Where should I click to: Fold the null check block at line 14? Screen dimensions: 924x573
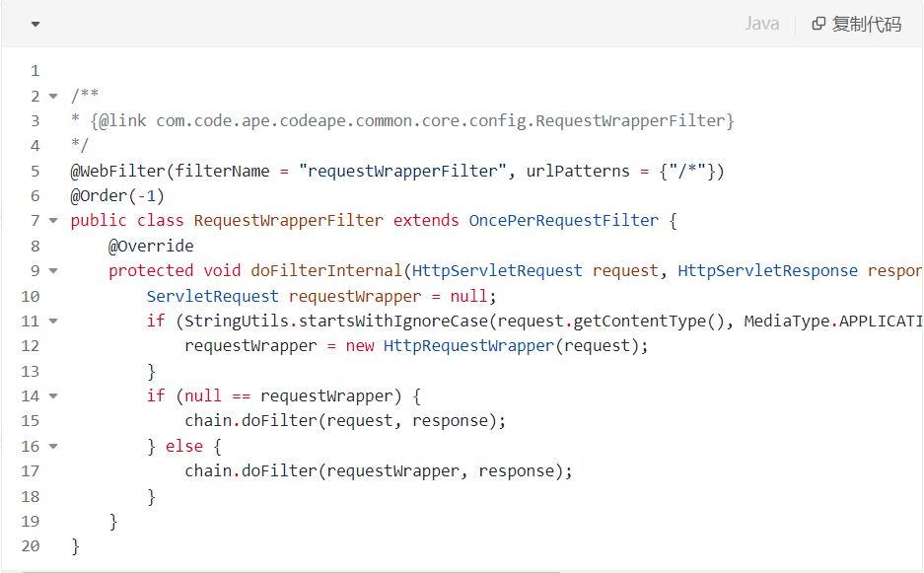tap(53, 396)
